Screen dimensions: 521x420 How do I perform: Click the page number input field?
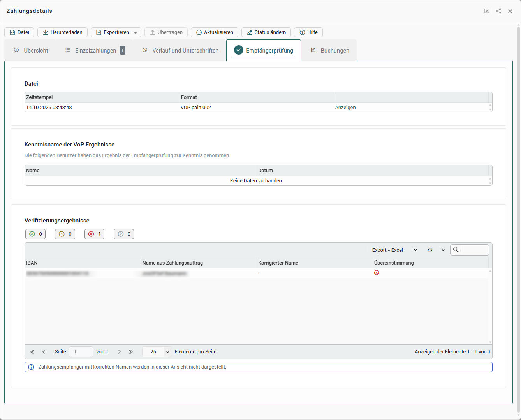pyautogui.click(x=81, y=352)
